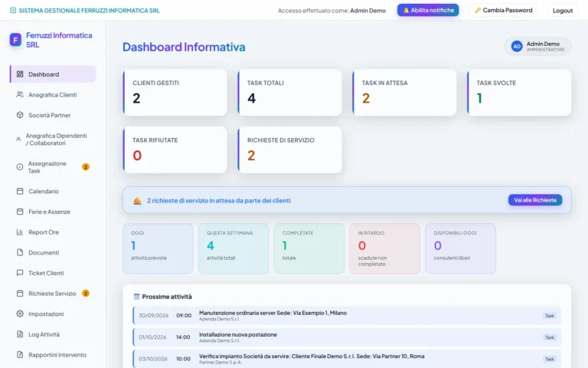
Task: Click the Partner Demo S.p.A. company text
Action: (x=220, y=363)
